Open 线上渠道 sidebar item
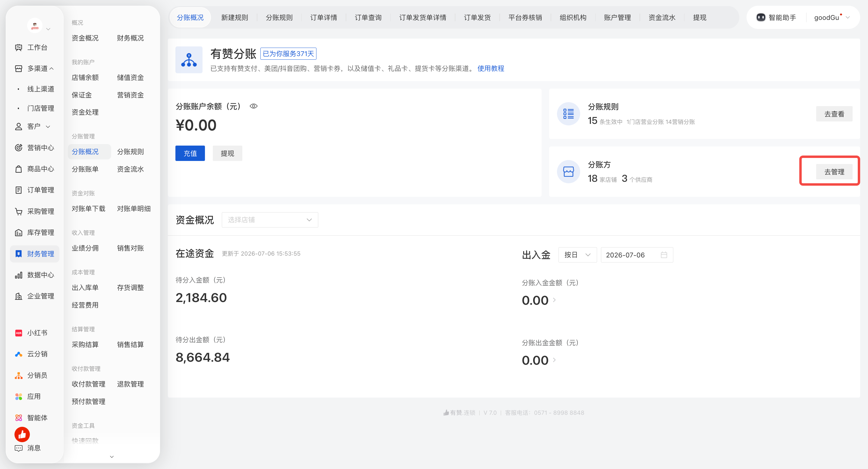The height and width of the screenshot is (469, 868). (41, 89)
